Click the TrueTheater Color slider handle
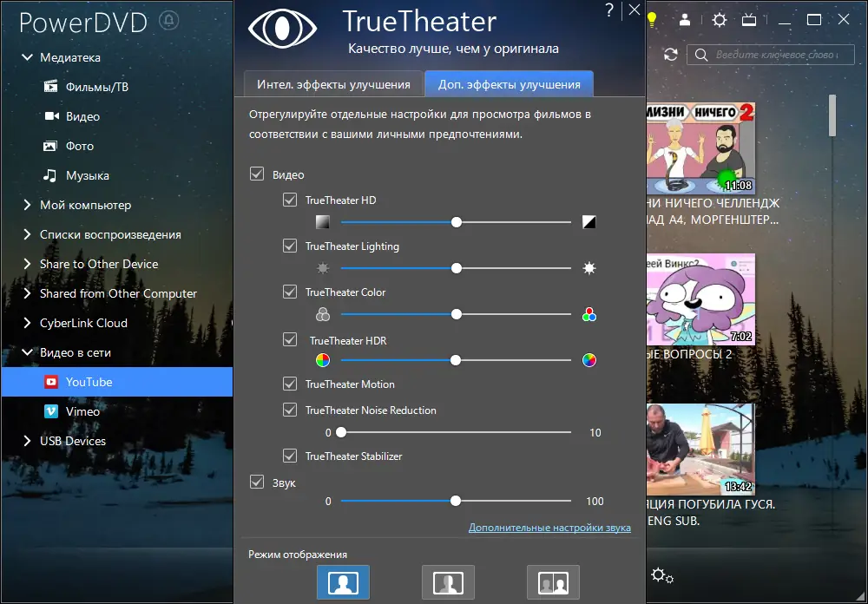The width and height of the screenshot is (868, 604). 457,314
